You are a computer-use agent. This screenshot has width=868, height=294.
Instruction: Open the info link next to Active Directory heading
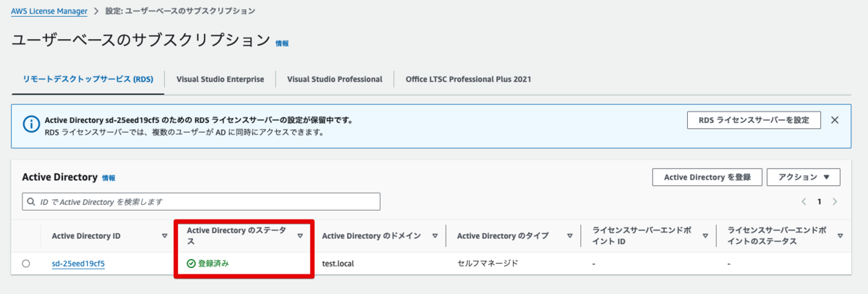[109, 178]
